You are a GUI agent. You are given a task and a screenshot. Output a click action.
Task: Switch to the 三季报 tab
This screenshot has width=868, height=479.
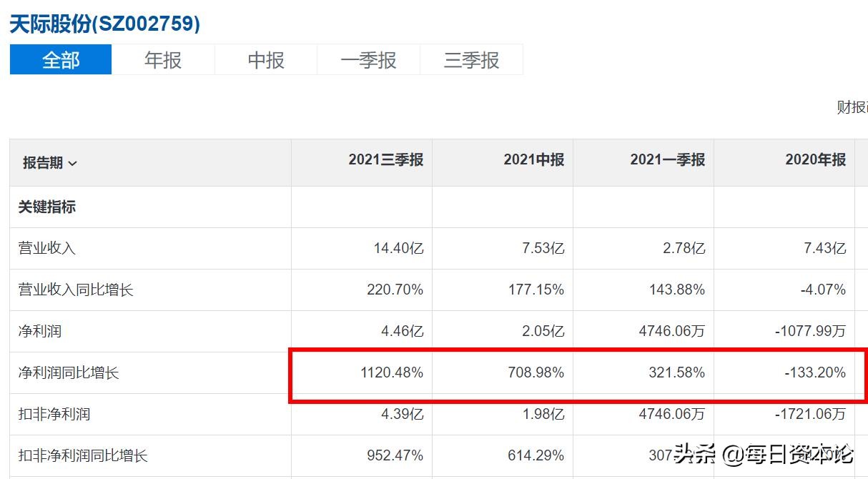[x=472, y=60]
